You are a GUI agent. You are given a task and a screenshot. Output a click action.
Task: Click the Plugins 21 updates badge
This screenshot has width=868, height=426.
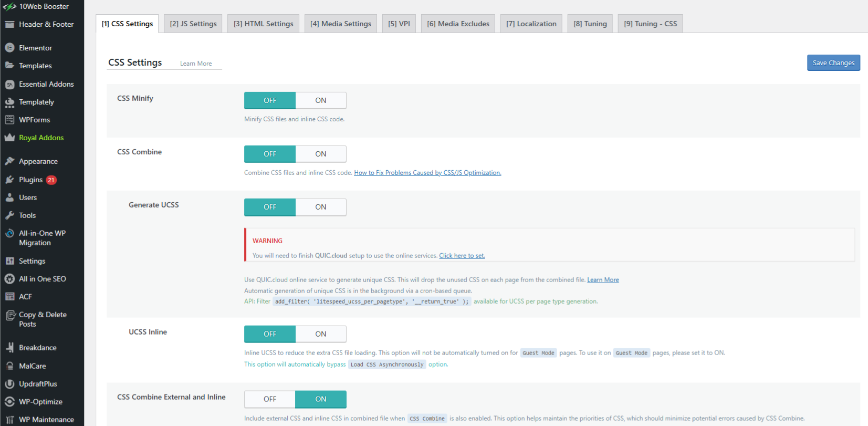point(51,180)
